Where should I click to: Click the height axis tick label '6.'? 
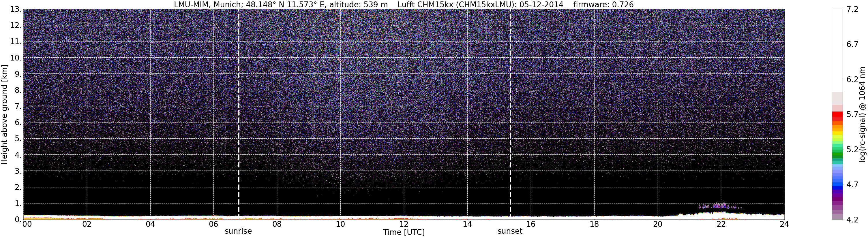tap(18, 122)
